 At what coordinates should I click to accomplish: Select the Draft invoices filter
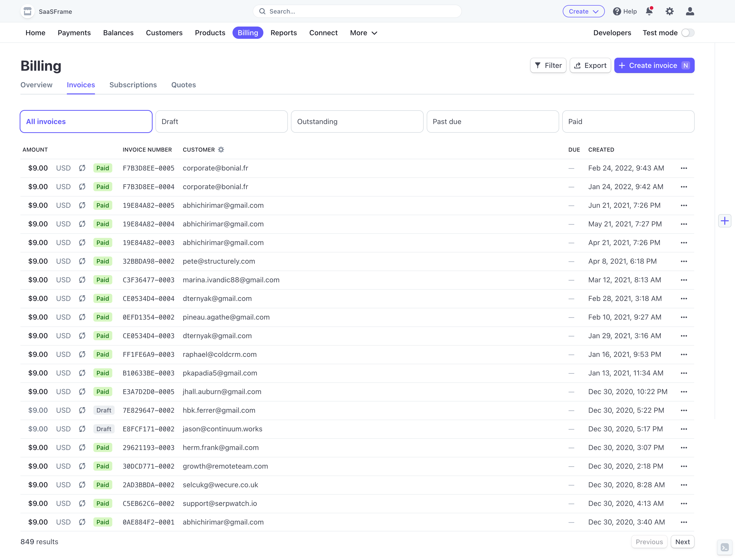point(222,122)
